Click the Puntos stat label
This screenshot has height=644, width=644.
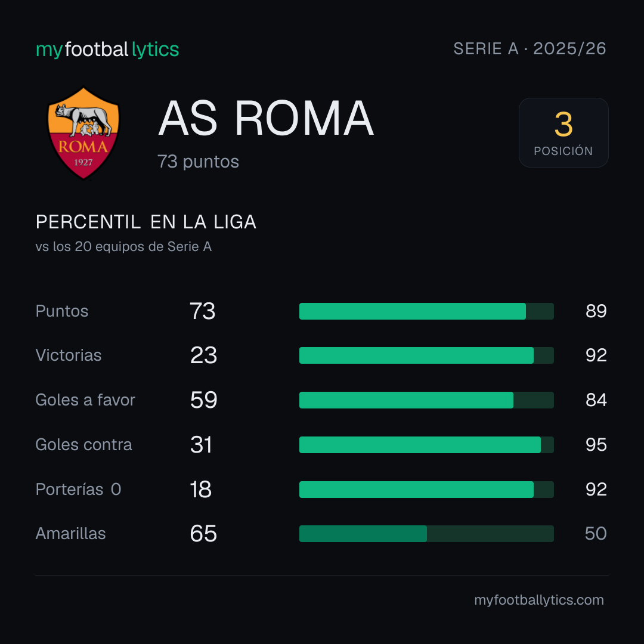click(62, 311)
